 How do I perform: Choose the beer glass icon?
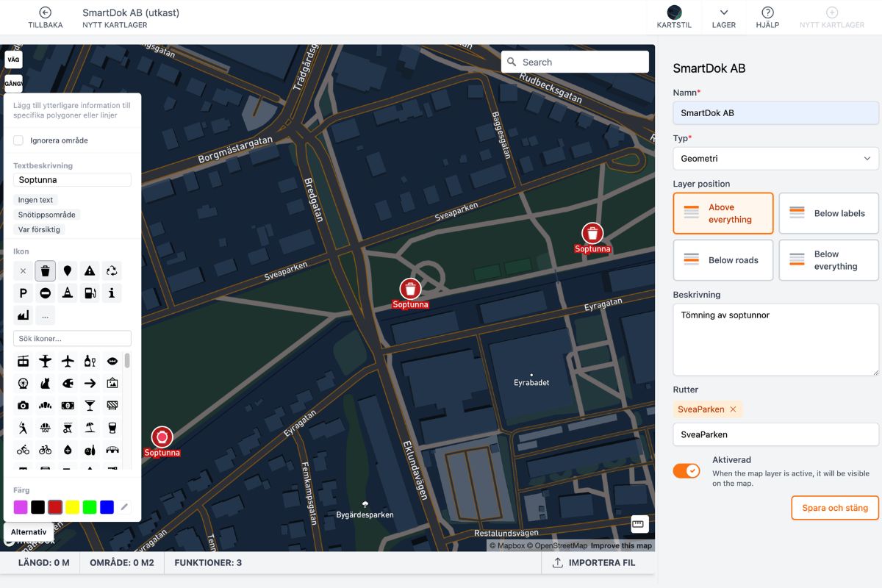pyautogui.click(x=112, y=427)
